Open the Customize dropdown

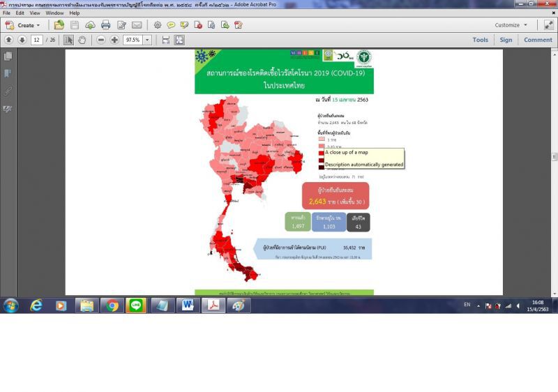(511, 25)
